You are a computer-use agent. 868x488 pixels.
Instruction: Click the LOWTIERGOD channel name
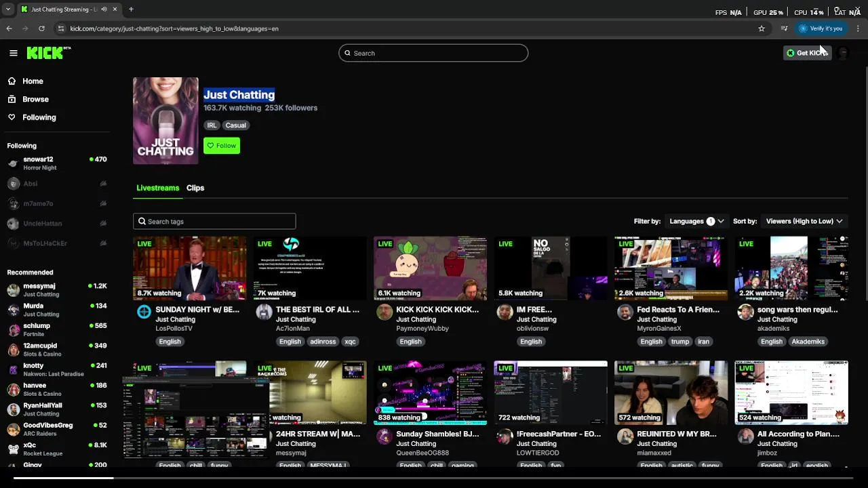coord(538,453)
